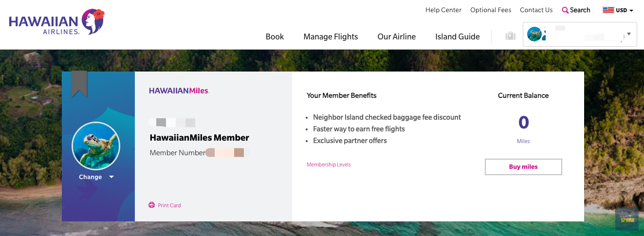
Task: Open the Change profile picture dropdown
Action: point(96,177)
